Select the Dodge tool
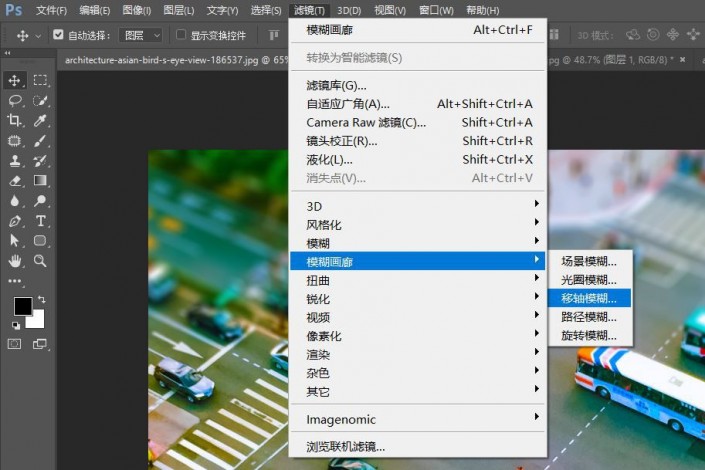This screenshot has width=705, height=470. (x=40, y=201)
